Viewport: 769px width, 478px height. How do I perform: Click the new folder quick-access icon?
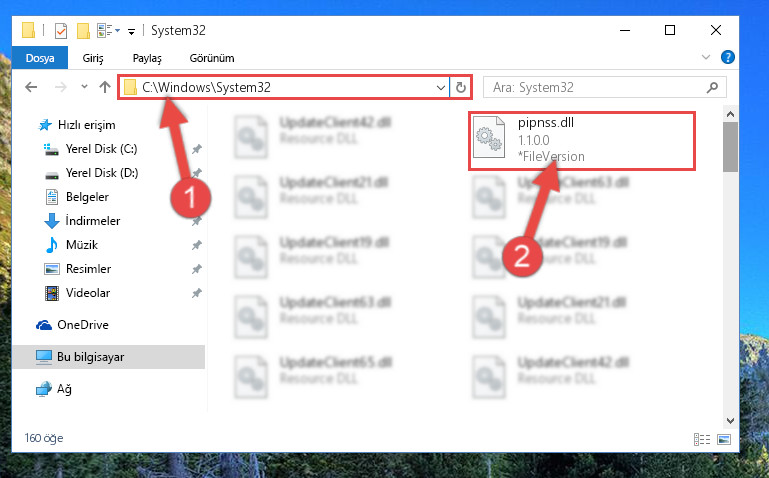[x=83, y=30]
